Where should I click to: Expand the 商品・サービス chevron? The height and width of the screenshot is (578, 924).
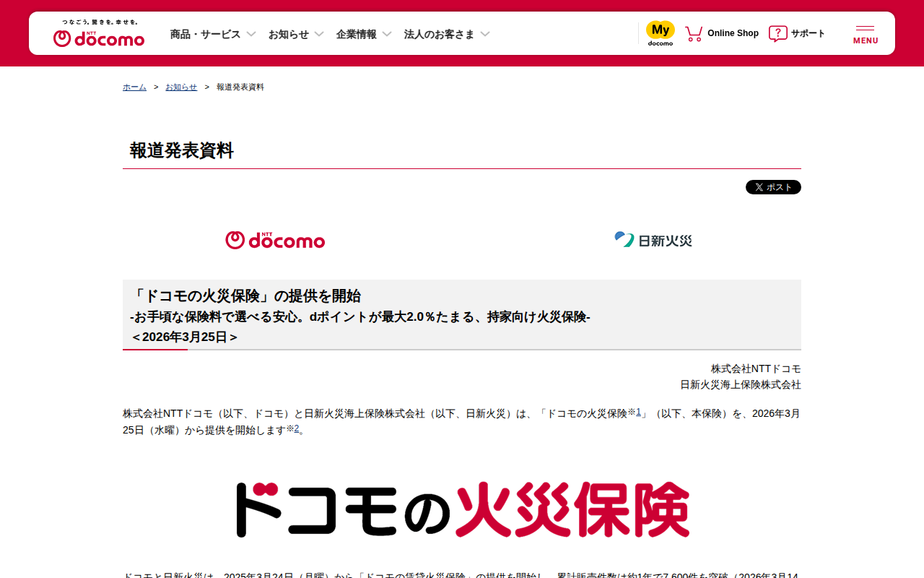click(251, 34)
